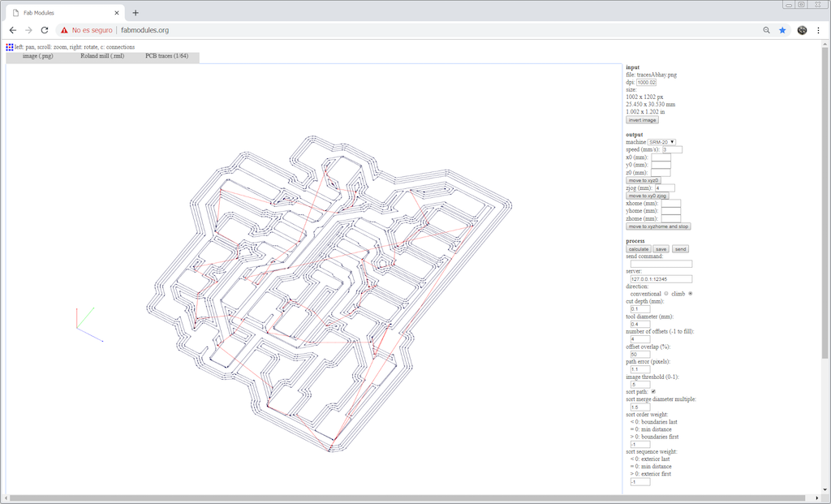Click the move to xy0 zjog button
The height and width of the screenshot is (504, 831).
647,196
